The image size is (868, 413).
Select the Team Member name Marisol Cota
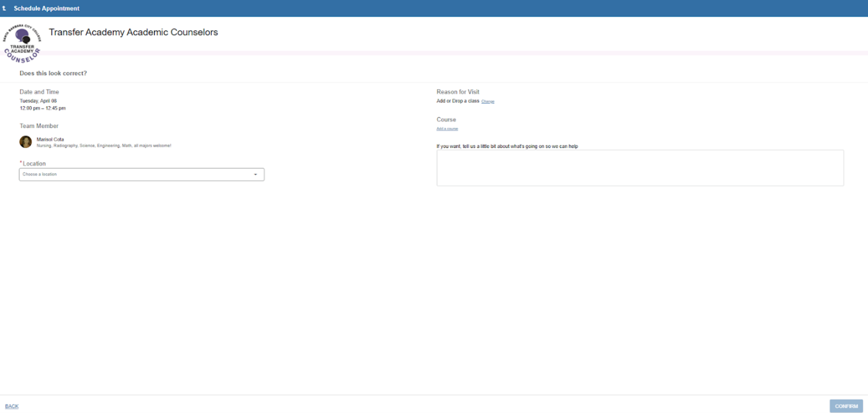(50, 139)
